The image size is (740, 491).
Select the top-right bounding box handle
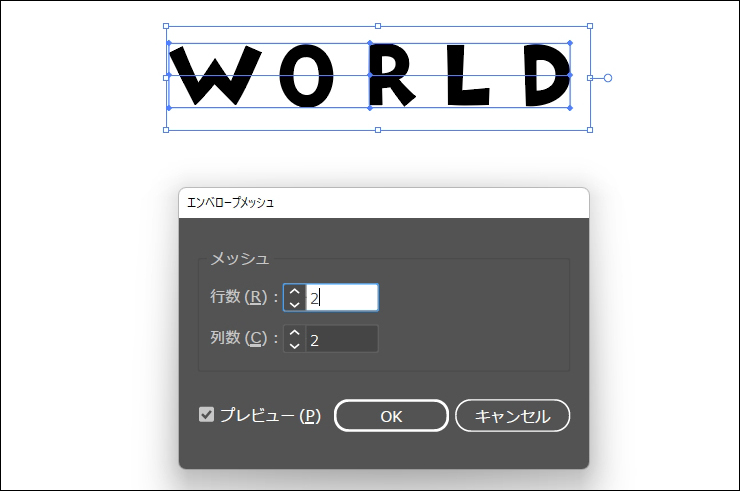[589, 26]
